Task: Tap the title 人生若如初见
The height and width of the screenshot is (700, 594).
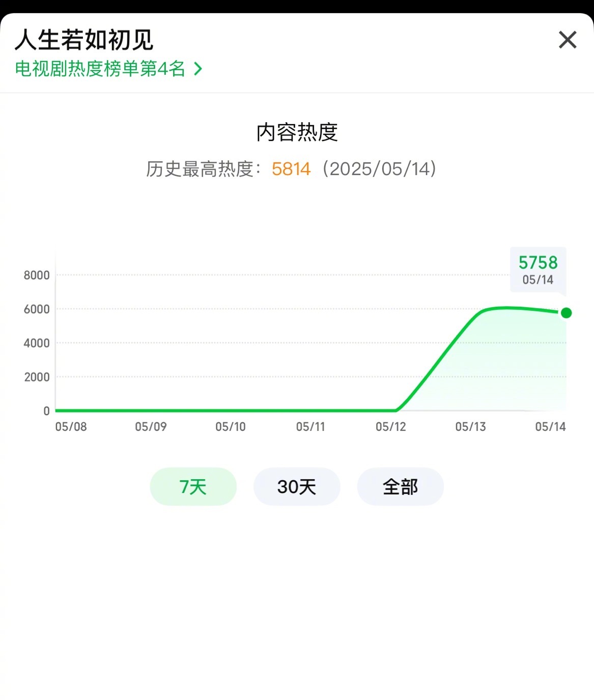Action: [84, 40]
